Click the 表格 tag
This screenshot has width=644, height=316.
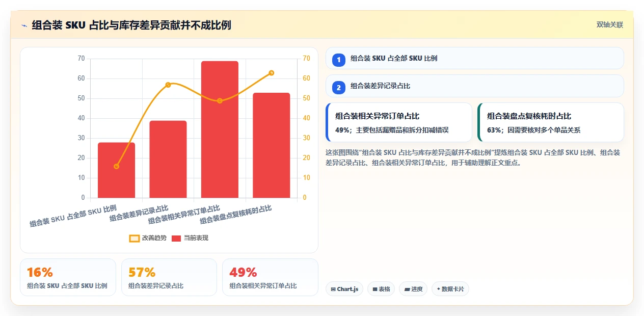pyautogui.click(x=381, y=289)
